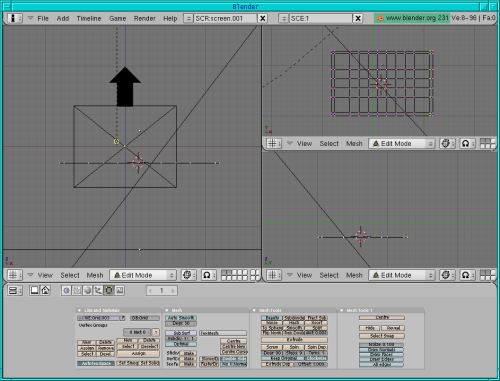
Task: Click the Extrude button
Action: click(294, 340)
